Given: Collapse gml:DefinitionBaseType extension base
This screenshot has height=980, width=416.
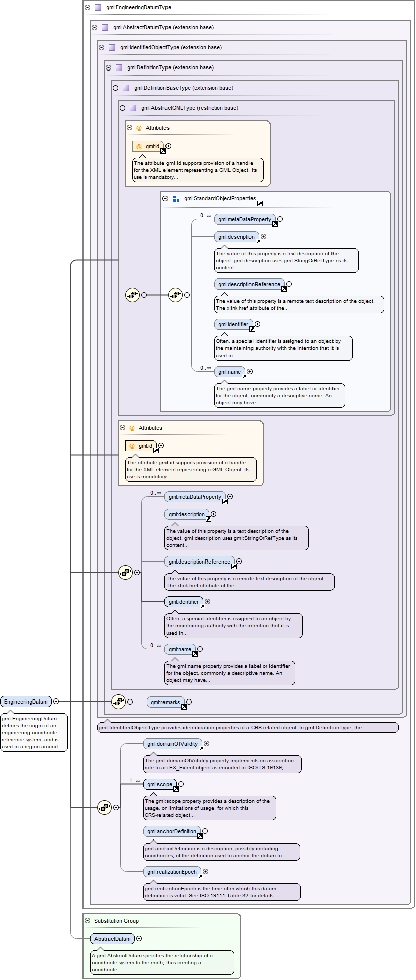Looking at the screenshot, I should coord(116,88).
